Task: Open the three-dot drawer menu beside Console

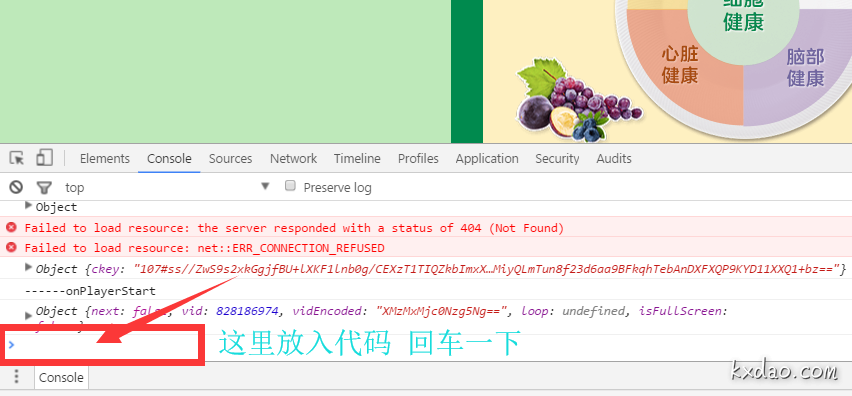Action: [x=17, y=376]
